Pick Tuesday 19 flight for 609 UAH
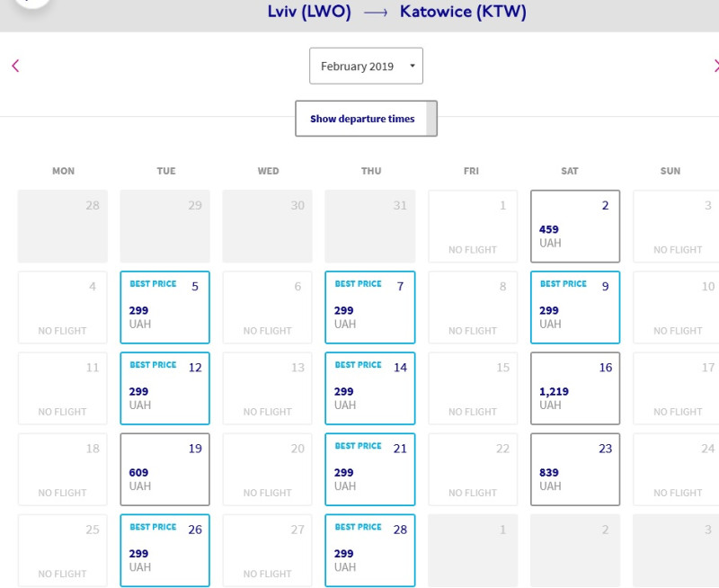719x588 pixels. point(164,468)
